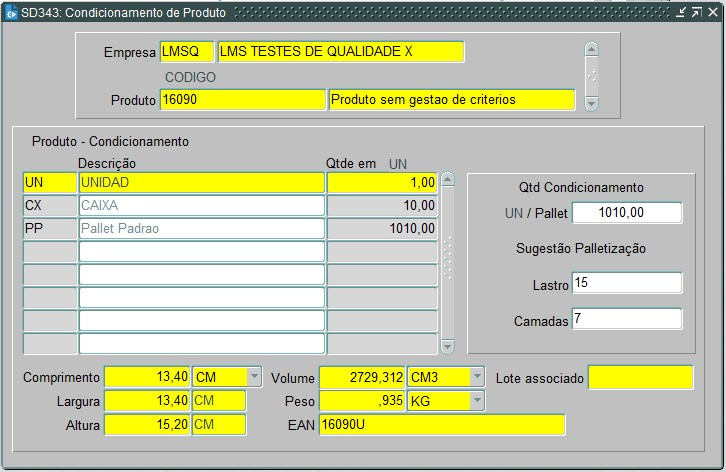Click the EAN field 16090U

[x=442, y=424]
